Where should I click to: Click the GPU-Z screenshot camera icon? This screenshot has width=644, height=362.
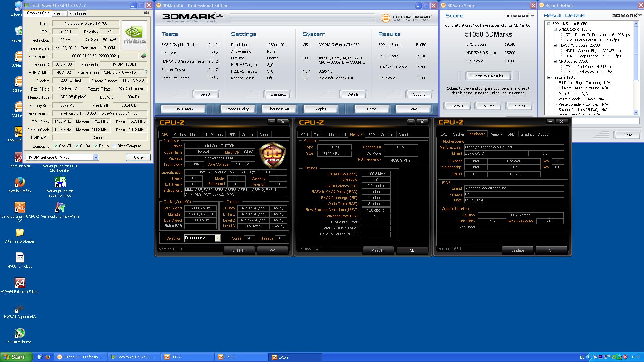tap(147, 13)
